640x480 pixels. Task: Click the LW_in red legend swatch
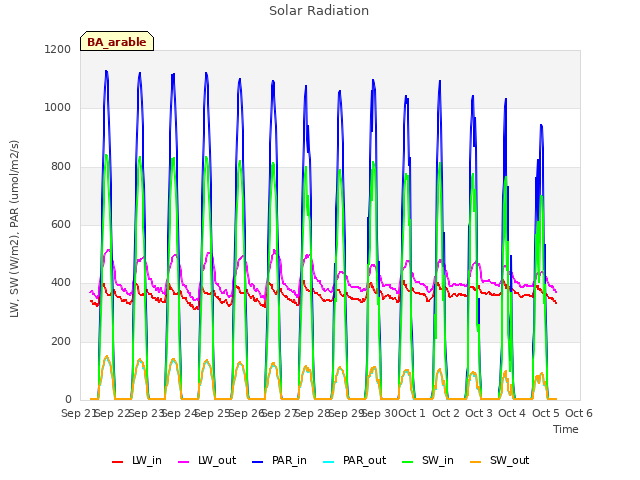click(117, 462)
